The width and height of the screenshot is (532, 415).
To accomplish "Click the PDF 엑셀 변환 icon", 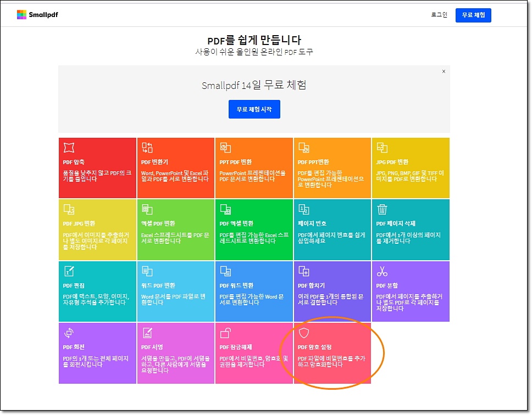I will (x=226, y=209).
